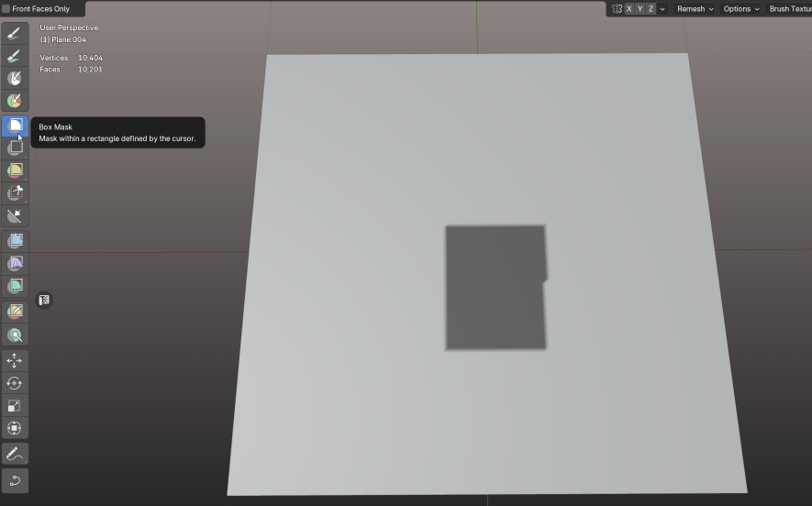Select the Brush sculpt tool
The image size is (812, 506).
(15, 34)
